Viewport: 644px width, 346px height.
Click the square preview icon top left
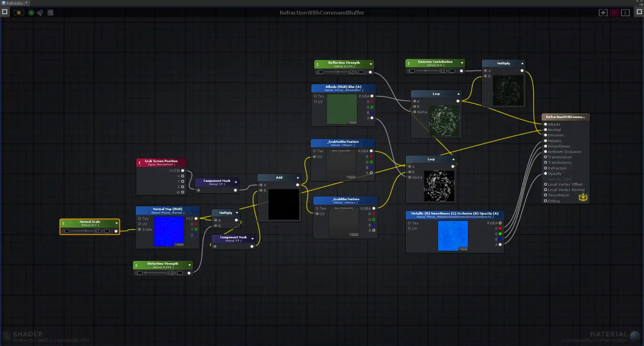point(4,12)
